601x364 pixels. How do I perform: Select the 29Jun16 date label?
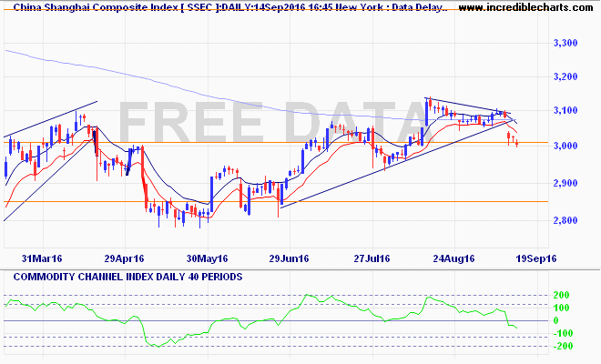pos(289,259)
